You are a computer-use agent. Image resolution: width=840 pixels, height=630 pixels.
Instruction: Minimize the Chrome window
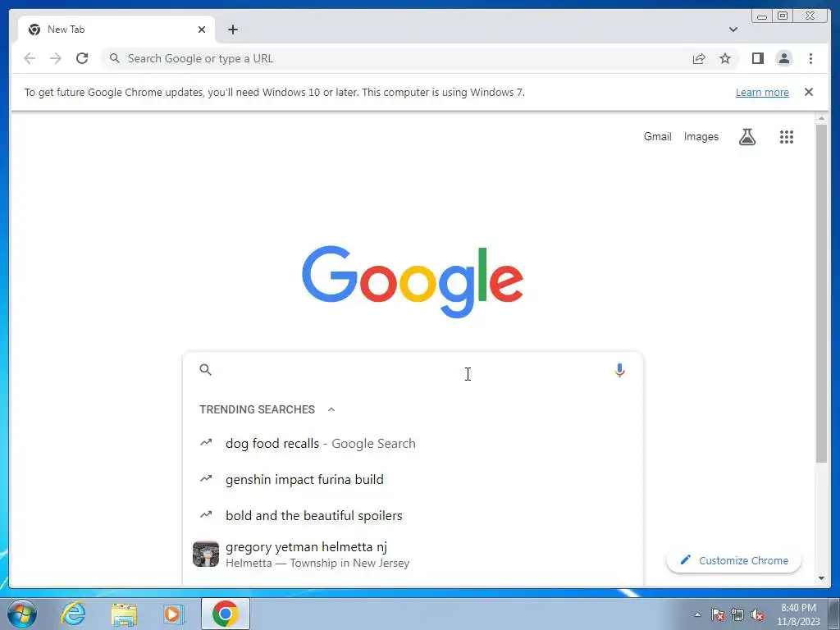(762, 16)
